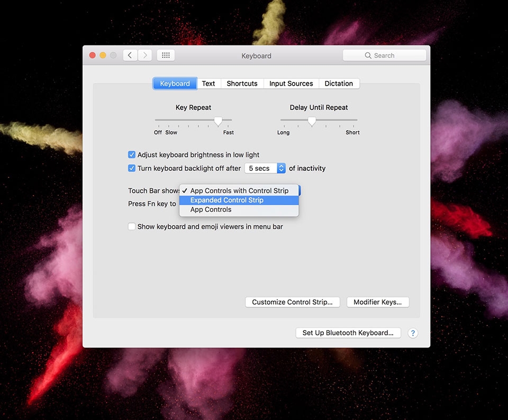Viewport: 508px width, 420px height.
Task: Switch to the Keyboard tab
Action: (175, 84)
